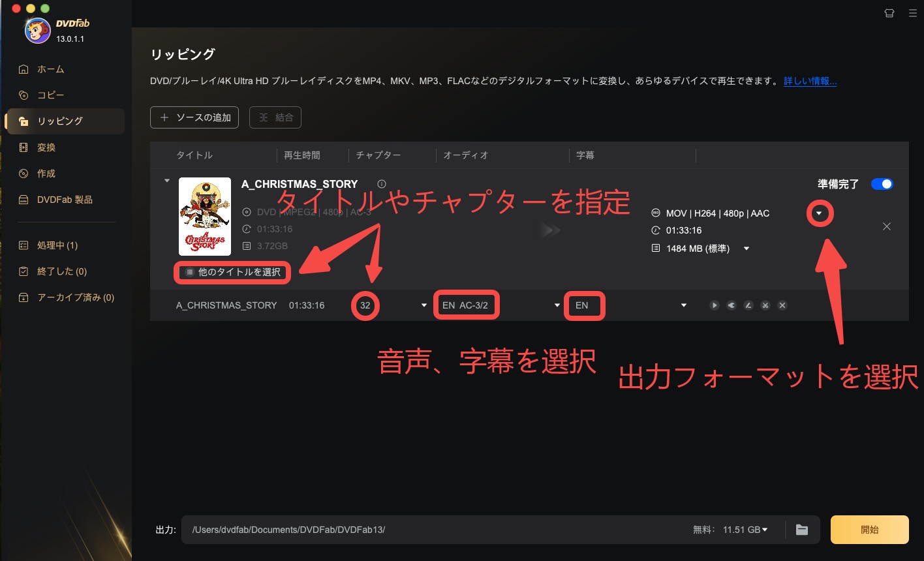The width and height of the screenshot is (924, 561).
Task: Open the skin/theme shirt icon
Action: (889, 12)
